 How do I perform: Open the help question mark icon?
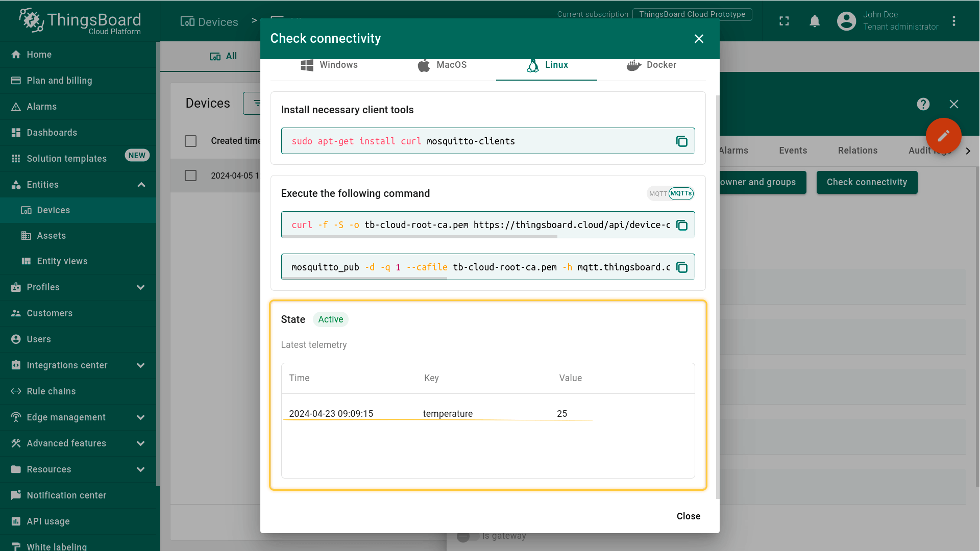tap(923, 104)
